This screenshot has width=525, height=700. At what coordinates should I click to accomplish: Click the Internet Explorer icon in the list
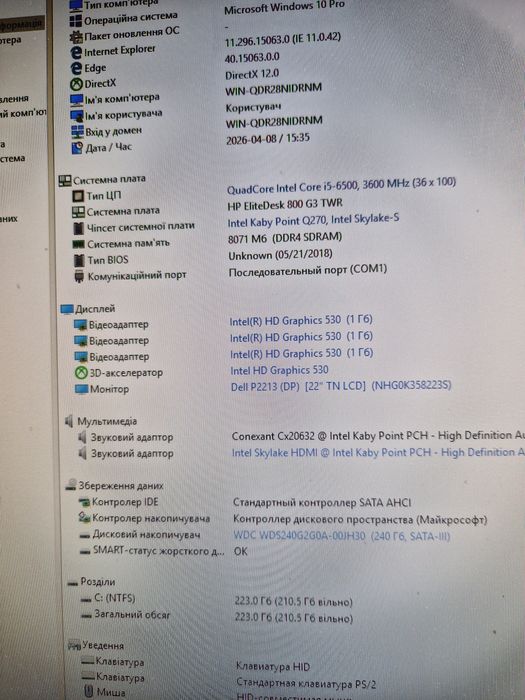click(x=77, y=53)
